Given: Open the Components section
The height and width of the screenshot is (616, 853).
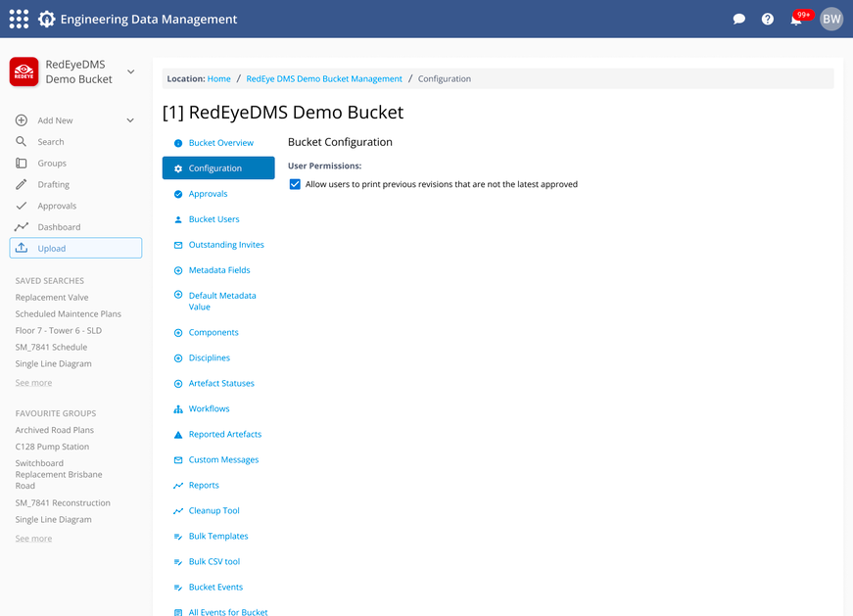Looking at the screenshot, I should pos(213,332).
